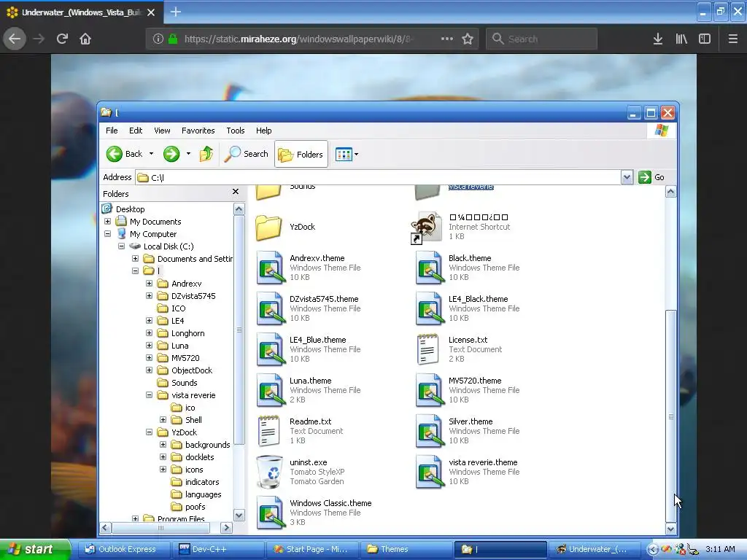The image size is (747, 560).
Task: Select the Silver.theme file icon
Action: click(430, 432)
